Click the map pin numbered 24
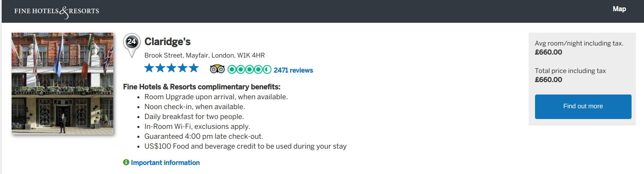The width and height of the screenshot is (644, 174). (x=132, y=42)
